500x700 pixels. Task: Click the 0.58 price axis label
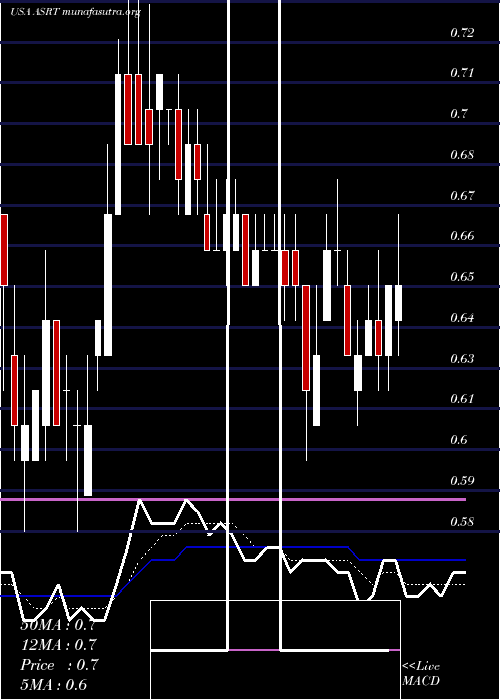(462, 521)
